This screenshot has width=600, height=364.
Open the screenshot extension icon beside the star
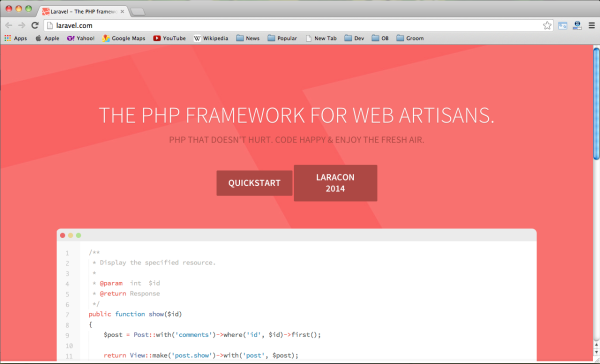click(x=562, y=26)
